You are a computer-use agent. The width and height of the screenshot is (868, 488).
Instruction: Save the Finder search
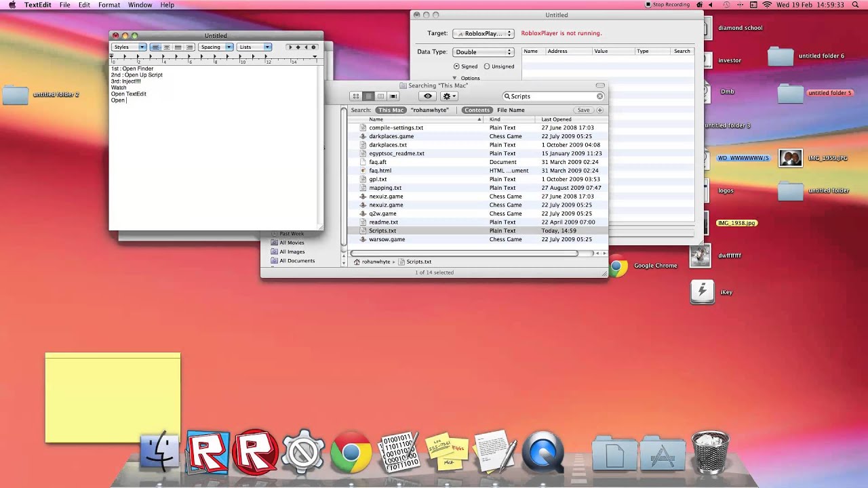583,110
